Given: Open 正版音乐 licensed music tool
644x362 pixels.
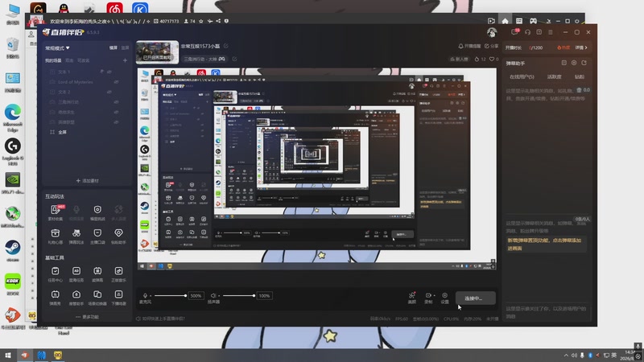Looking at the screenshot, I should coord(118,274).
